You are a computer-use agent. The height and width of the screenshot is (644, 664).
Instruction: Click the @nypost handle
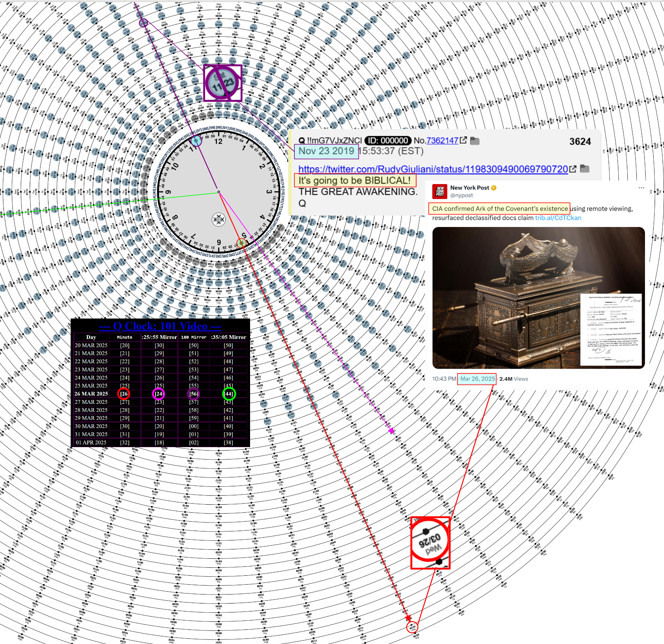(x=461, y=195)
